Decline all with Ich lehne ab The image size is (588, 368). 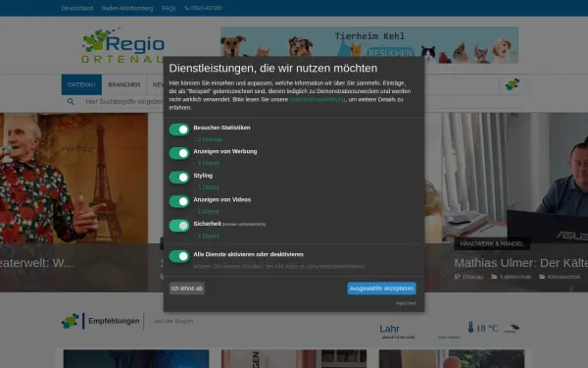pyautogui.click(x=187, y=289)
